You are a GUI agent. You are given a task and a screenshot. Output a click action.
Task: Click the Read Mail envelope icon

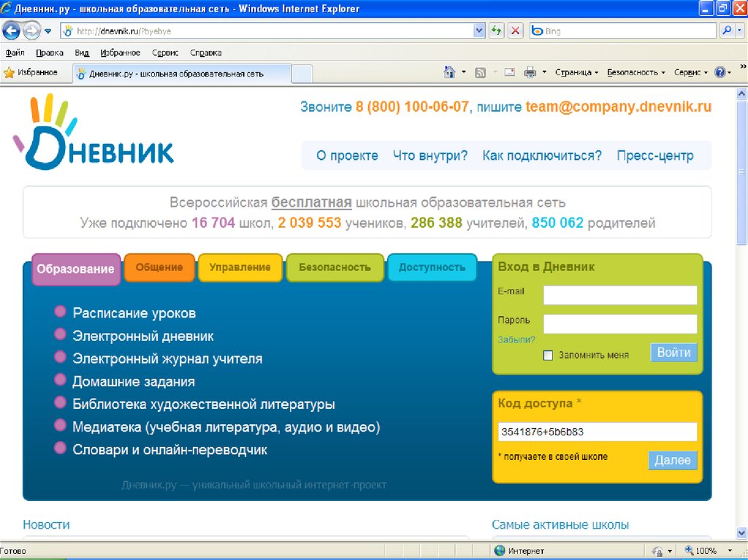[509, 72]
